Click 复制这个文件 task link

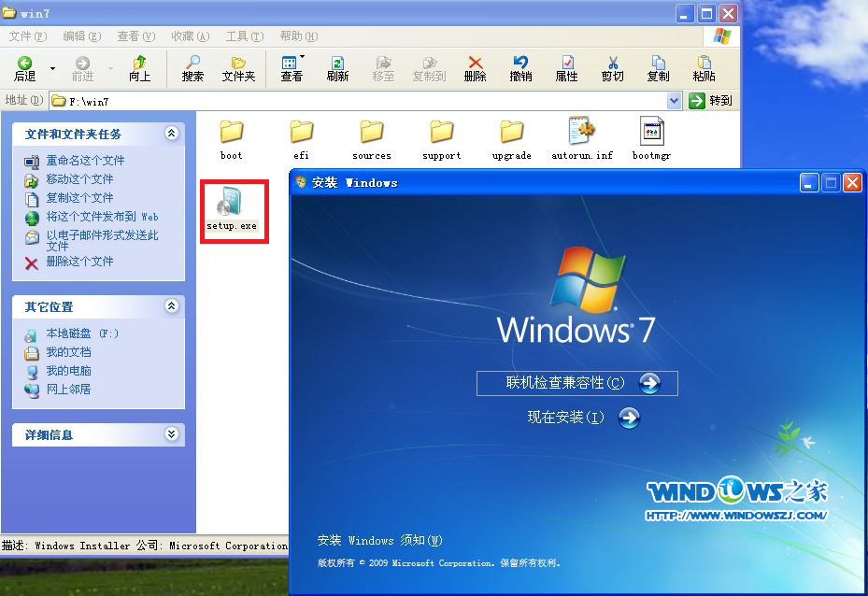79,197
